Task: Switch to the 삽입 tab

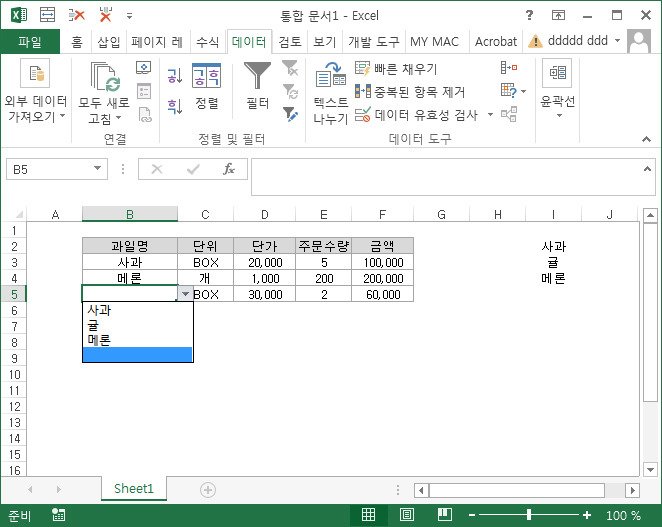Action: tap(109, 42)
